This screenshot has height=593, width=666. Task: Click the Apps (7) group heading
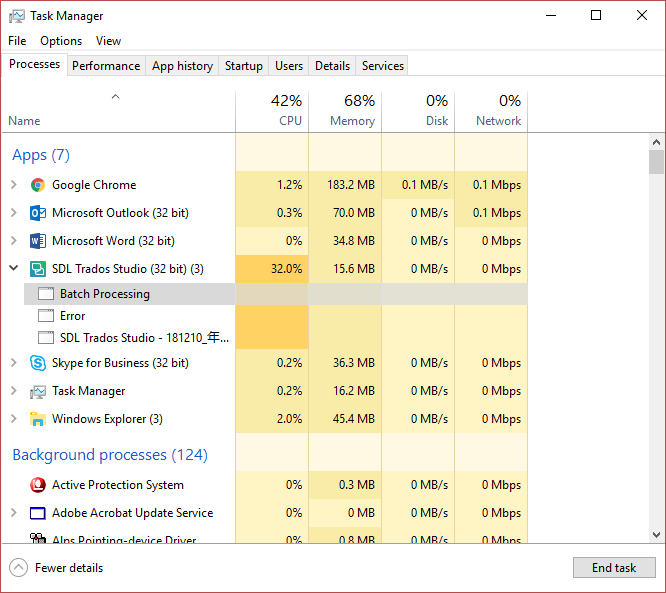(x=41, y=155)
